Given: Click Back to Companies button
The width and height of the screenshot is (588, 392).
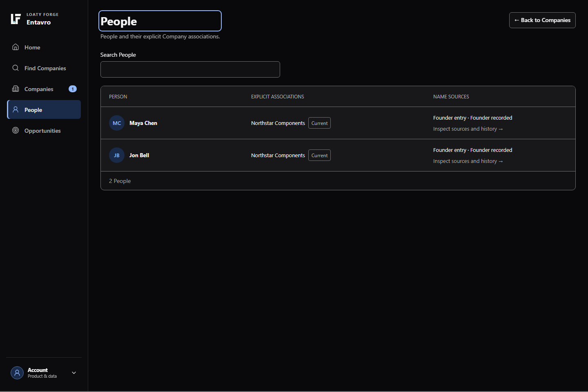Looking at the screenshot, I should pos(542,20).
